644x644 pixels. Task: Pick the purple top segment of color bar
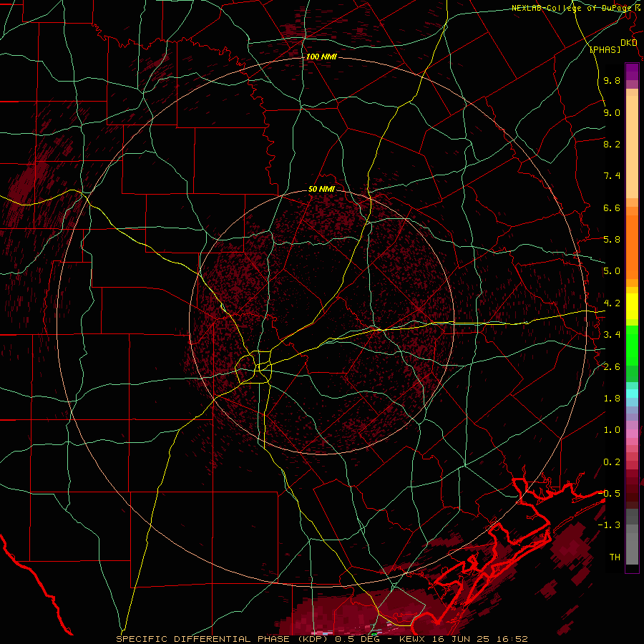click(x=632, y=72)
